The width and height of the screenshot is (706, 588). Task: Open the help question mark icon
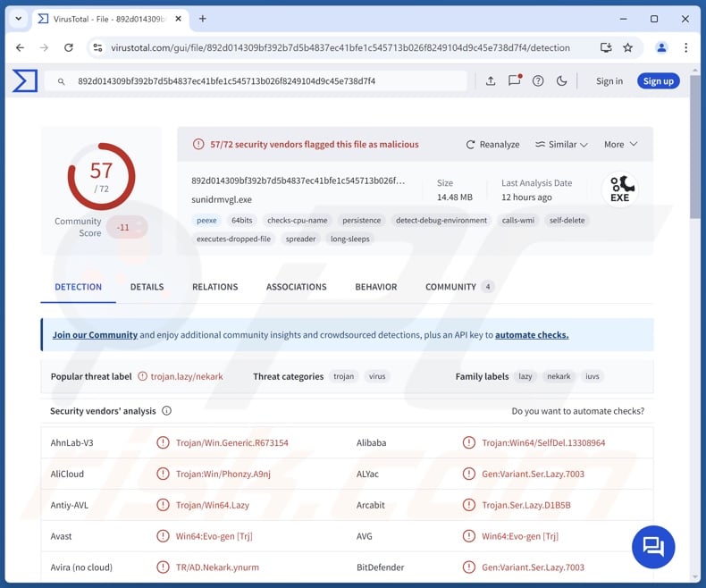[x=538, y=81]
